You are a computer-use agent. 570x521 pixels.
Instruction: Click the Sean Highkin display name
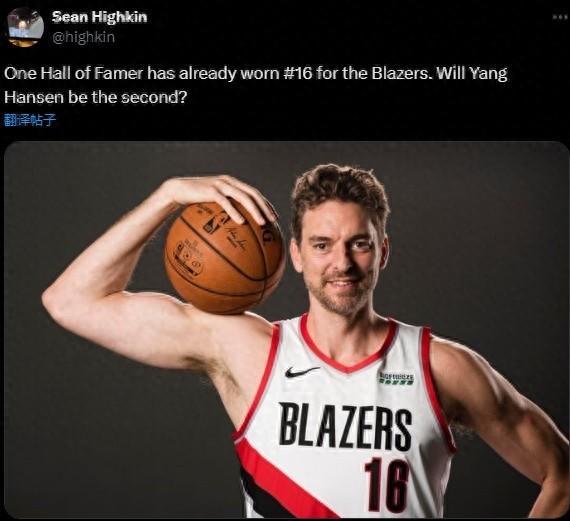99,17
